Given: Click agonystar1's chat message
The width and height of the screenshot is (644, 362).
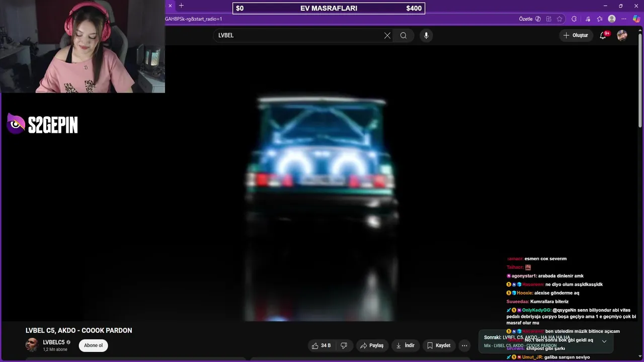Looking at the screenshot, I should [x=545, y=276].
